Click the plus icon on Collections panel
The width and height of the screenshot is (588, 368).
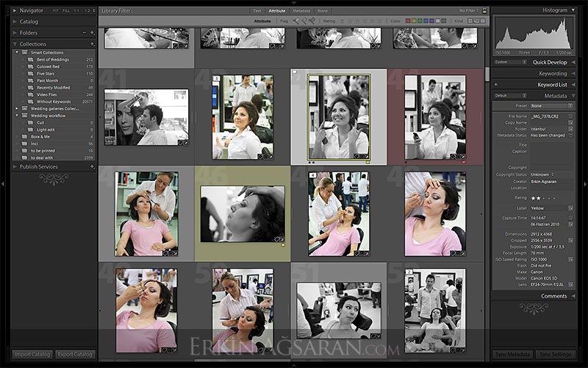click(93, 44)
